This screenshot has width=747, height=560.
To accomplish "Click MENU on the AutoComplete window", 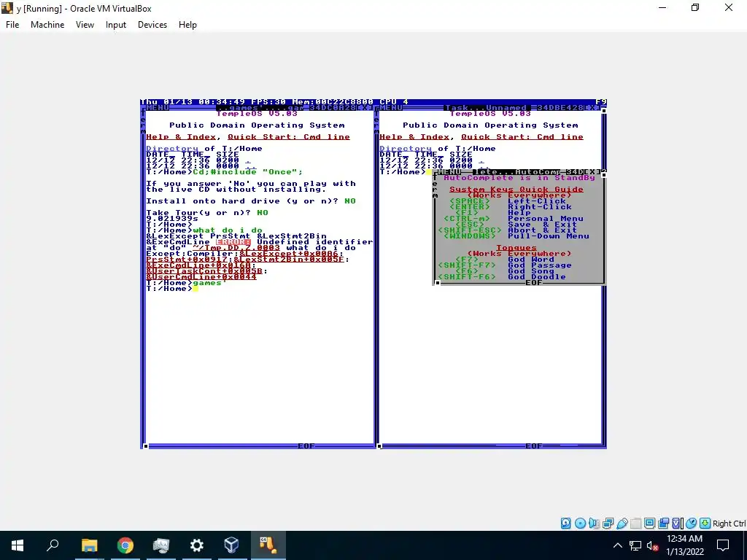I will 449,171.
